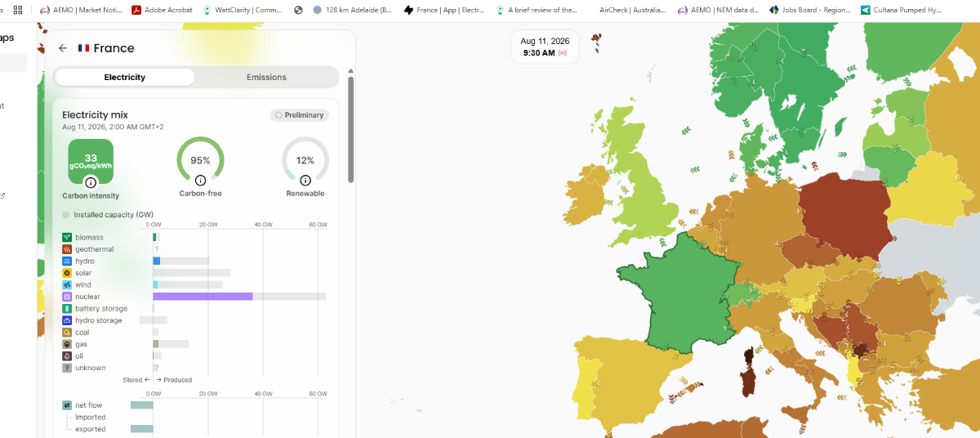Click the 12% renewable gauge
The image size is (980, 438).
pyautogui.click(x=305, y=159)
